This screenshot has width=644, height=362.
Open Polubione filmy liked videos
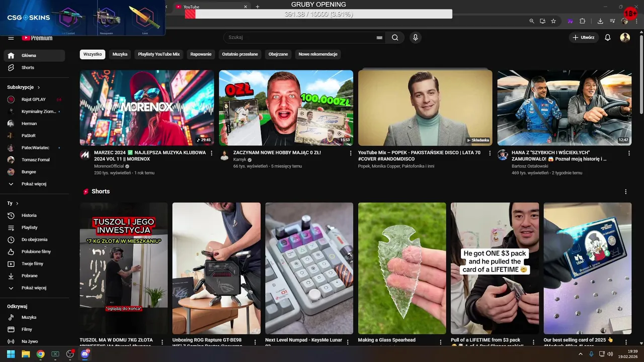tap(34, 251)
